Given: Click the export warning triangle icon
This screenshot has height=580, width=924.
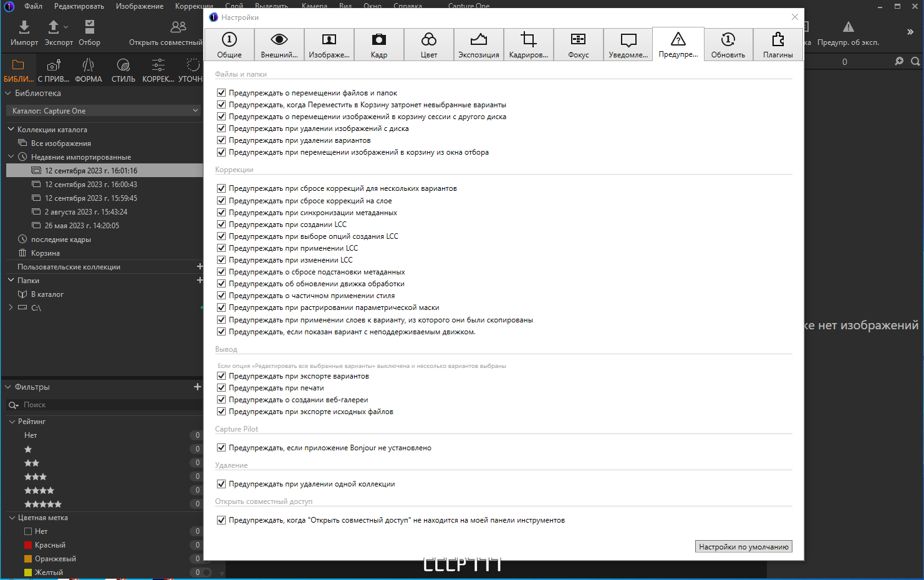Looking at the screenshot, I should pos(849,27).
